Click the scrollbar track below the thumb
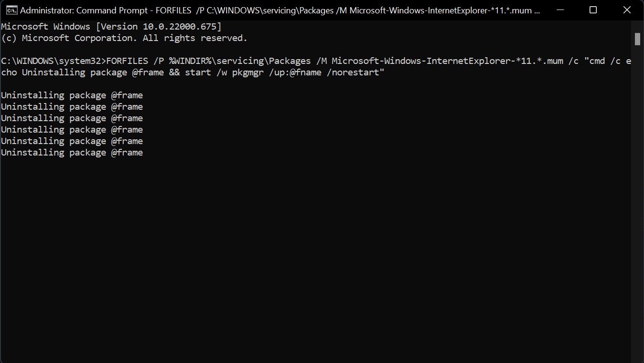This screenshot has width=644, height=363. pos(637,200)
